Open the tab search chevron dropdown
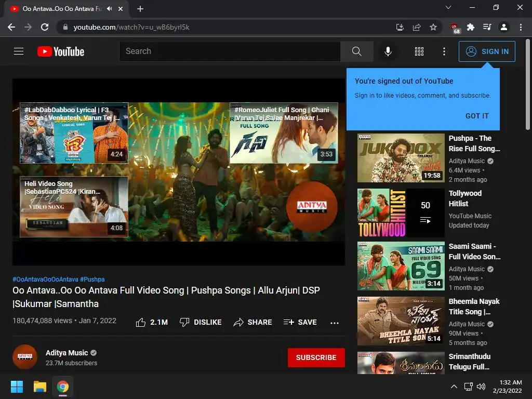The width and height of the screenshot is (532, 399). 448,7
